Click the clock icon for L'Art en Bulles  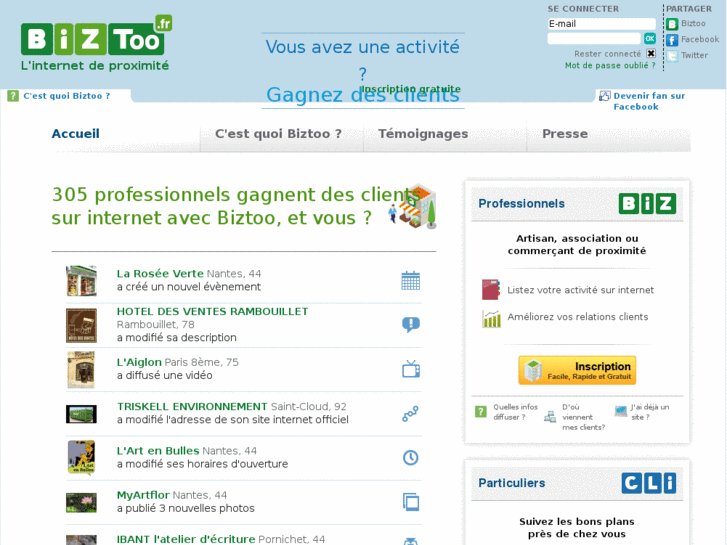(410, 458)
